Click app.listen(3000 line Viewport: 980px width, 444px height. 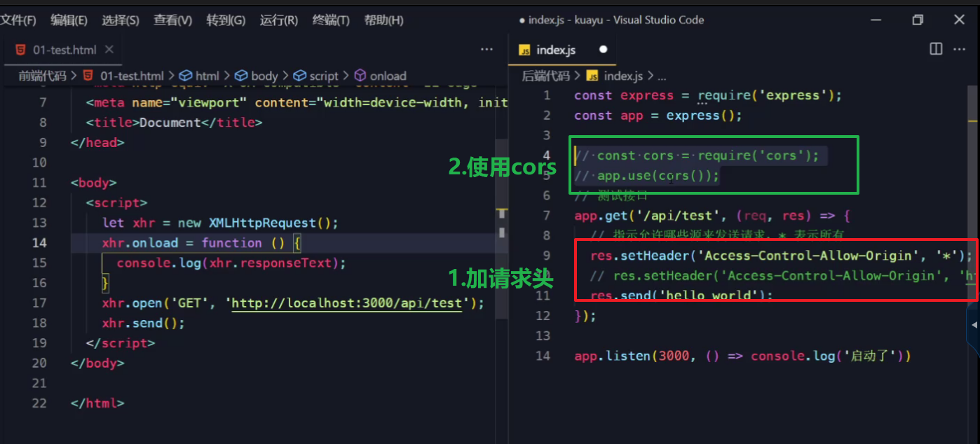(742, 356)
